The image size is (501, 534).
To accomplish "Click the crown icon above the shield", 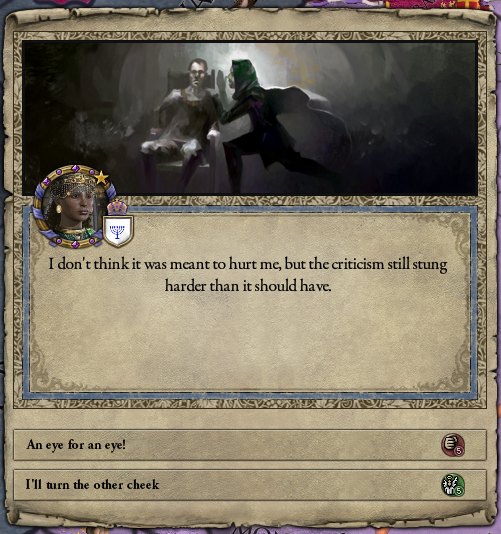I will pos(117,207).
